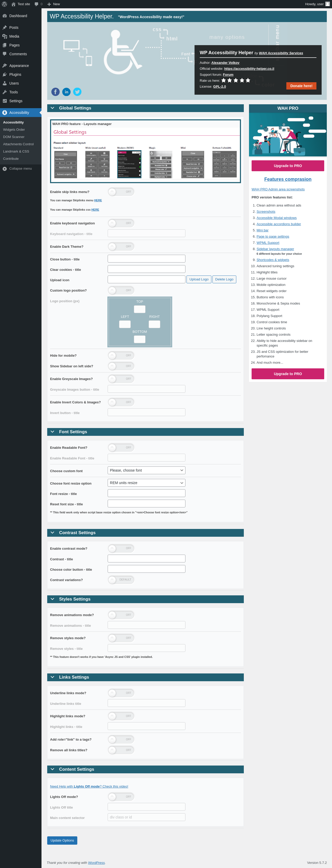This screenshot has height=868, width=332.
Task: Open the Contribute submenu item
Action: click(x=11, y=159)
